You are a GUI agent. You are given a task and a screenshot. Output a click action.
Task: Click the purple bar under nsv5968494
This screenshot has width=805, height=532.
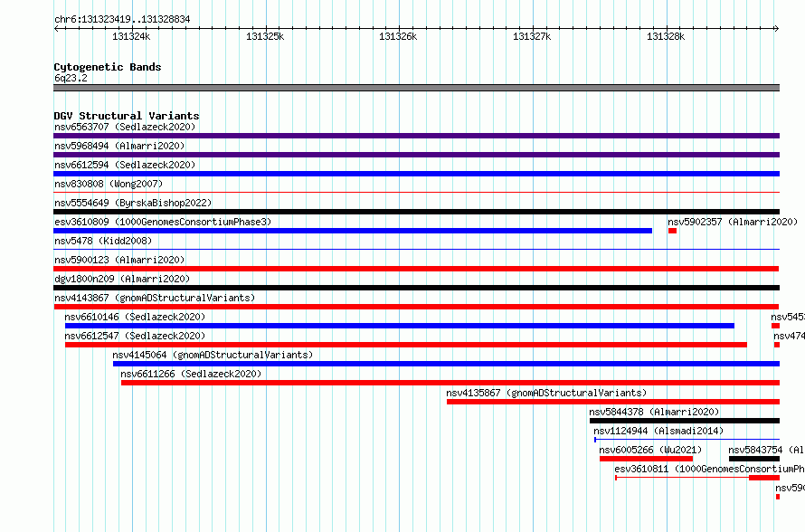416,155
